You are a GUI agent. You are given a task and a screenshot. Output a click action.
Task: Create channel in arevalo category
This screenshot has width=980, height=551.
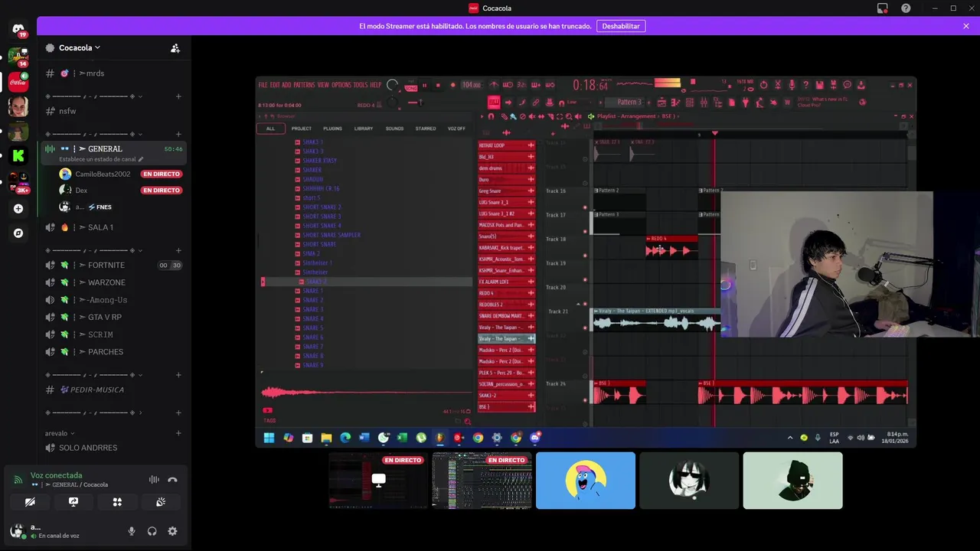[x=178, y=433]
